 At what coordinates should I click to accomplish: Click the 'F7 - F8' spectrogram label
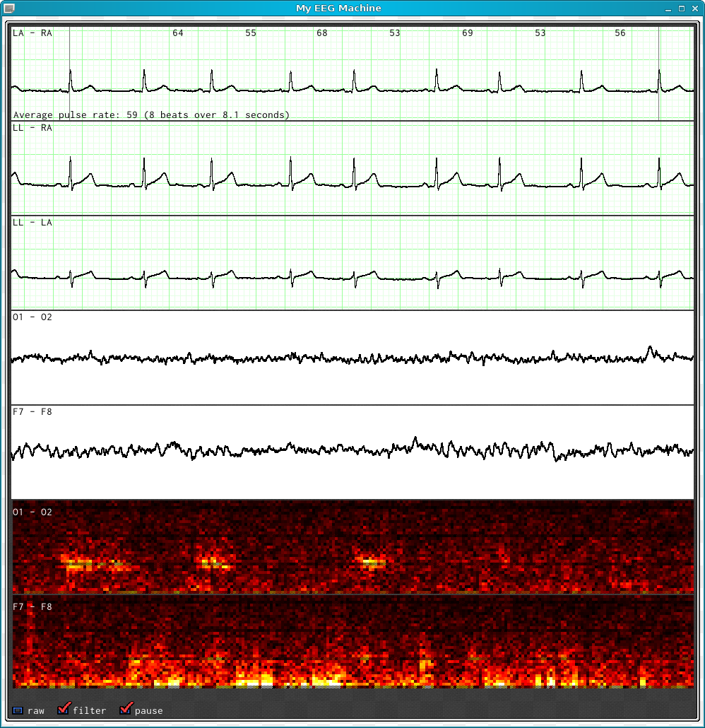32,607
